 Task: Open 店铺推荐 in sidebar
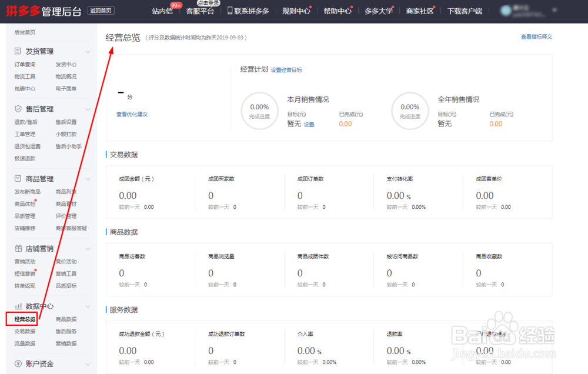click(x=25, y=228)
